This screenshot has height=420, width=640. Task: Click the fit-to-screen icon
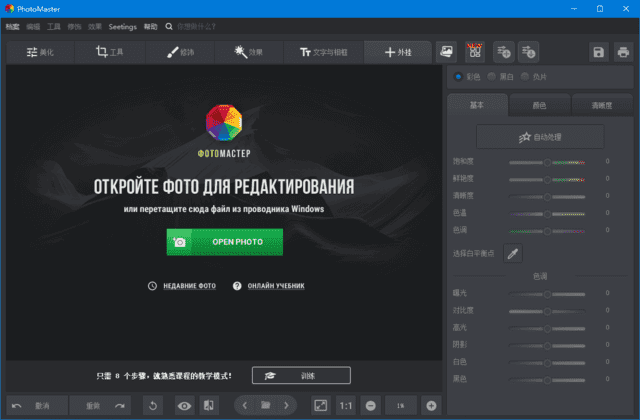pyautogui.click(x=321, y=405)
